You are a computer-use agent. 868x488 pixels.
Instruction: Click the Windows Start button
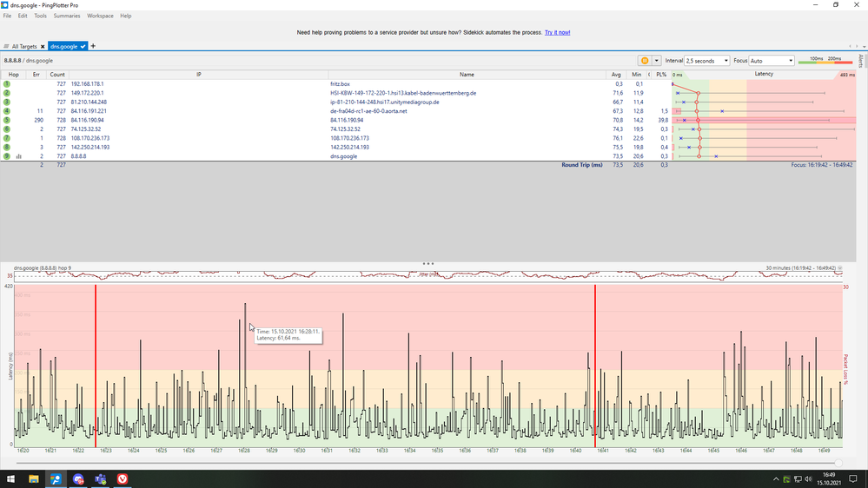click(x=10, y=478)
